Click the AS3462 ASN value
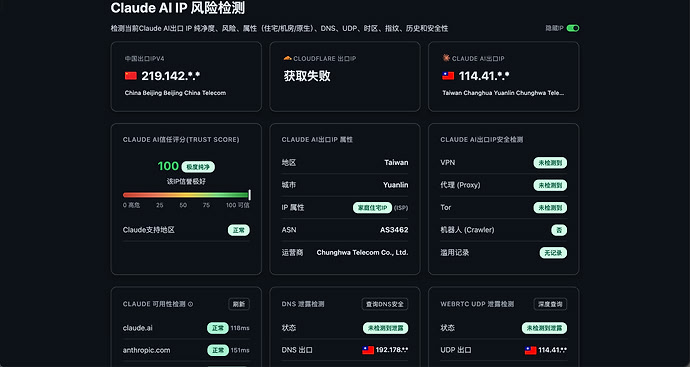The height and width of the screenshot is (367, 690). pyautogui.click(x=394, y=230)
